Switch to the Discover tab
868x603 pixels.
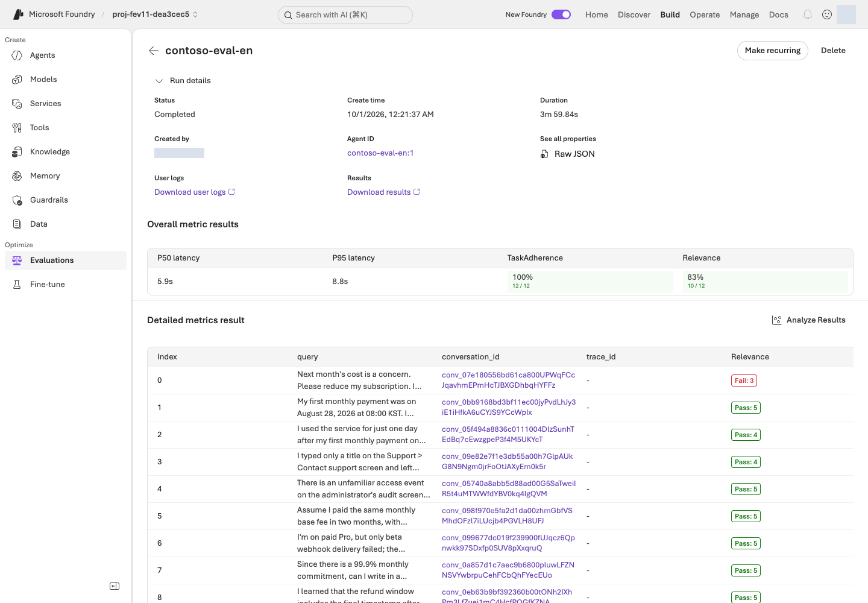pyautogui.click(x=634, y=14)
